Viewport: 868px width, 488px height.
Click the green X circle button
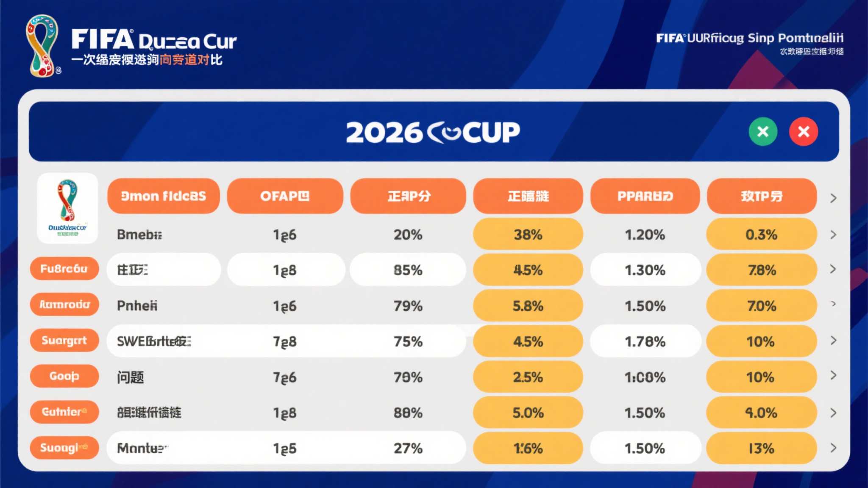point(762,132)
